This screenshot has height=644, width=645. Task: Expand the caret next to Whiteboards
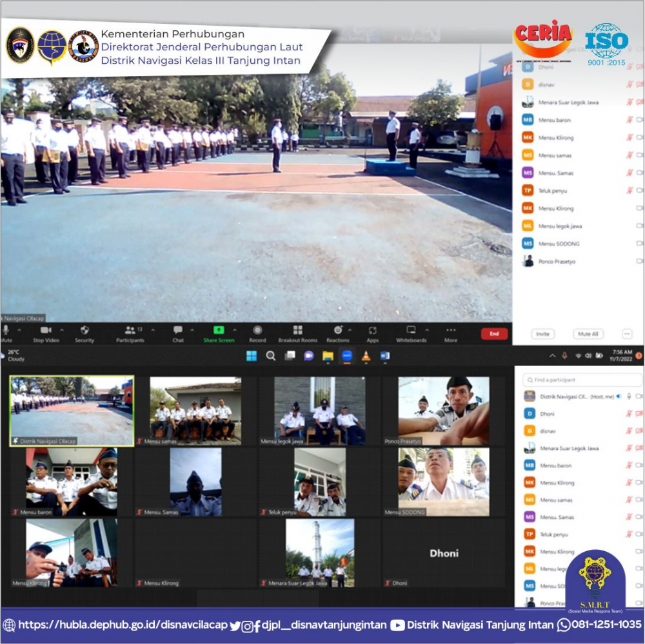pyautogui.click(x=427, y=330)
